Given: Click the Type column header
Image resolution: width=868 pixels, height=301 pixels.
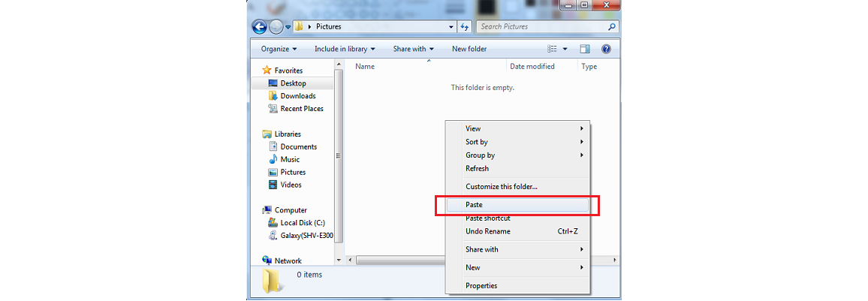Looking at the screenshot, I should (x=589, y=66).
